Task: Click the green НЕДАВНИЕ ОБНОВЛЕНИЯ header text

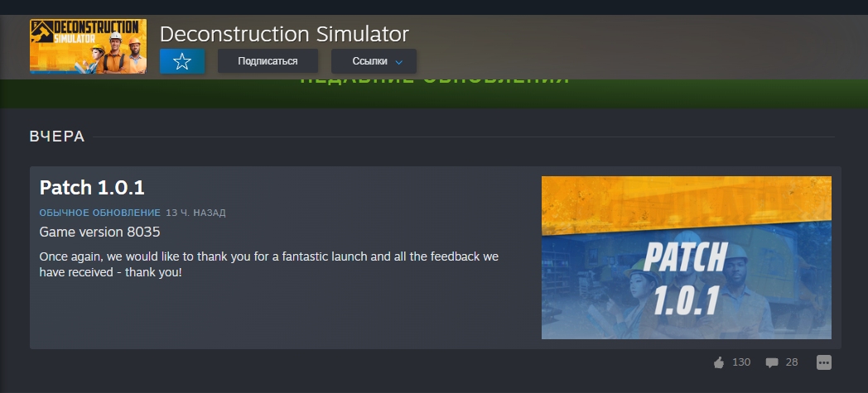Action: (435, 82)
